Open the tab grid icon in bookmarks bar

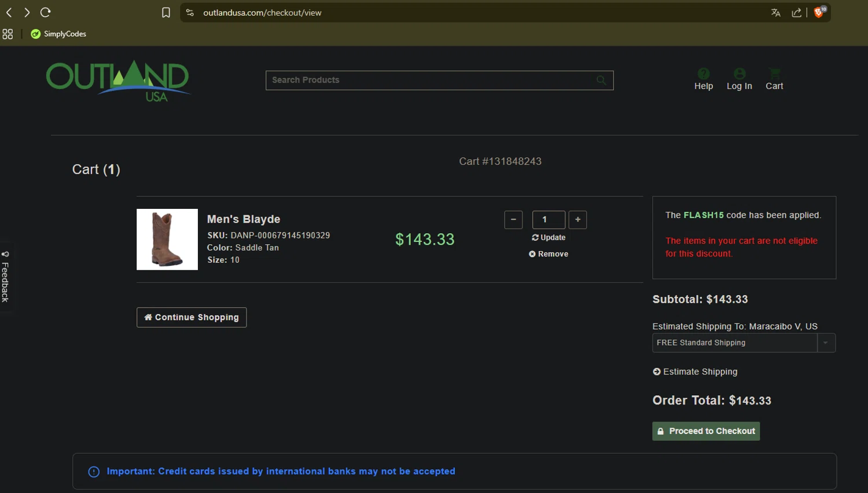(x=8, y=34)
